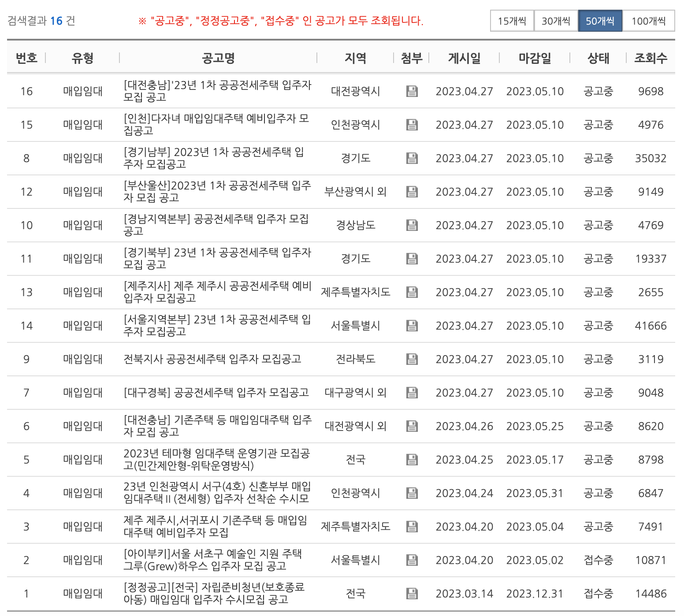Click view count 10871 cell

click(651, 560)
